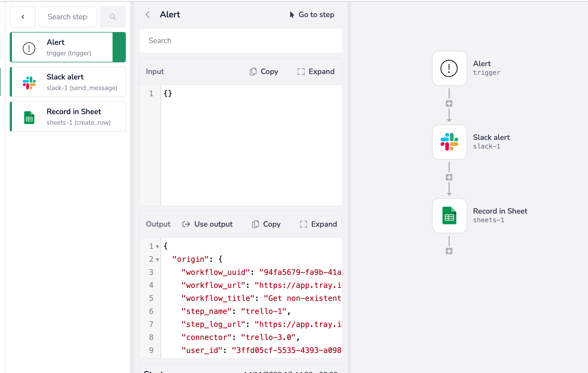Click the Search field in the Alert panel
588x373 pixels.
(x=241, y=41)
